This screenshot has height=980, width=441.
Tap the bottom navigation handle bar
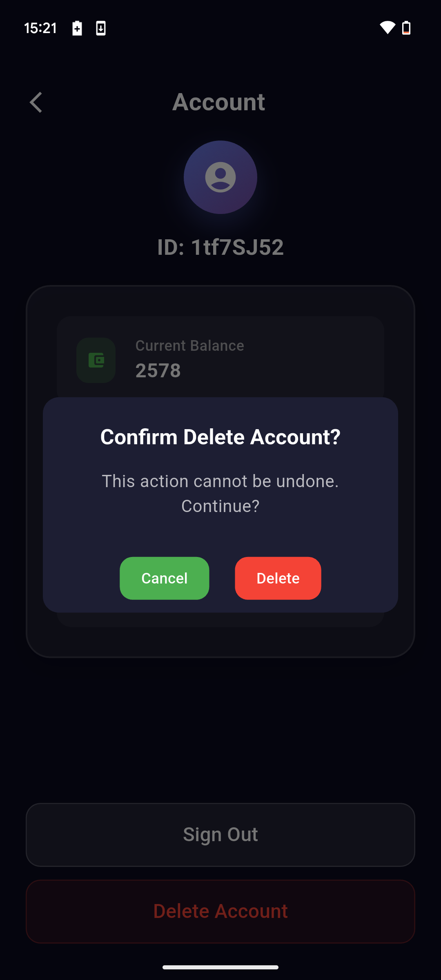[x=220, y=966]
